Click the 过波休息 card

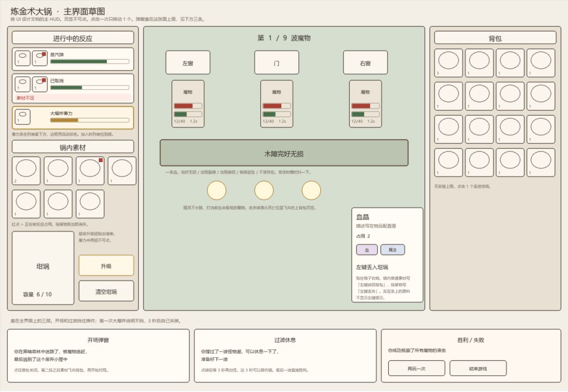[x=285, y=355]
